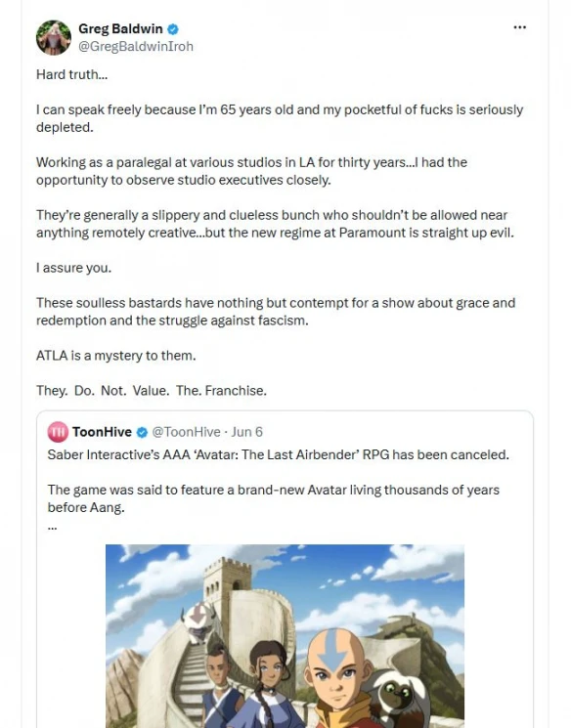Click the ToonHive profile logo
Image resolution: width=571 pixels, height=728 pixels.
coord(58,432)
